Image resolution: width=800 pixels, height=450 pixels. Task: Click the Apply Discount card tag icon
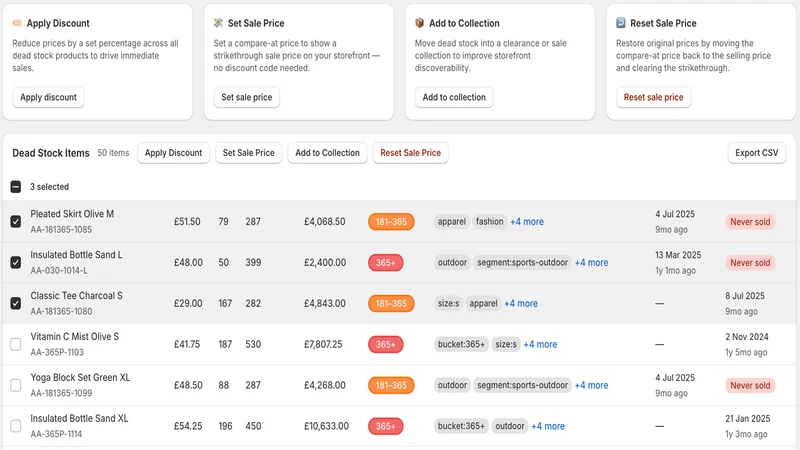coord(17,23)
